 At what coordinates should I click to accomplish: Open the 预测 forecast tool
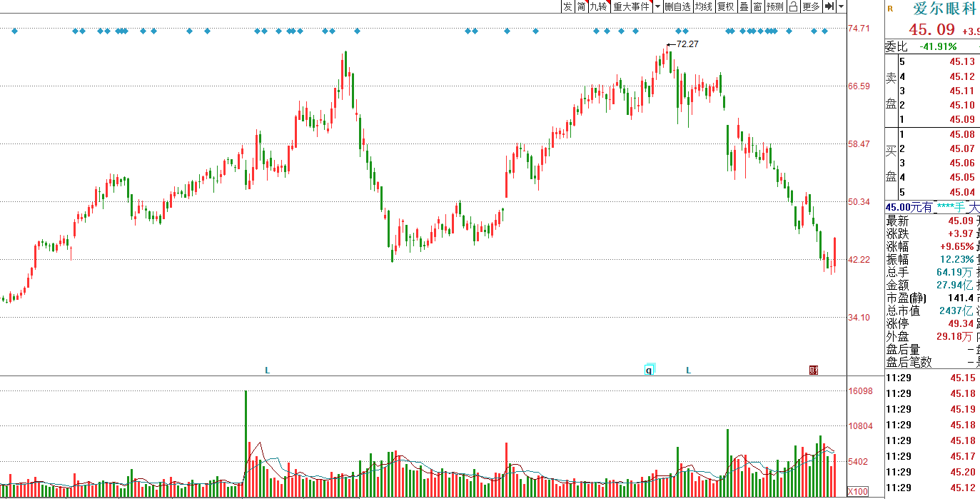774,6
